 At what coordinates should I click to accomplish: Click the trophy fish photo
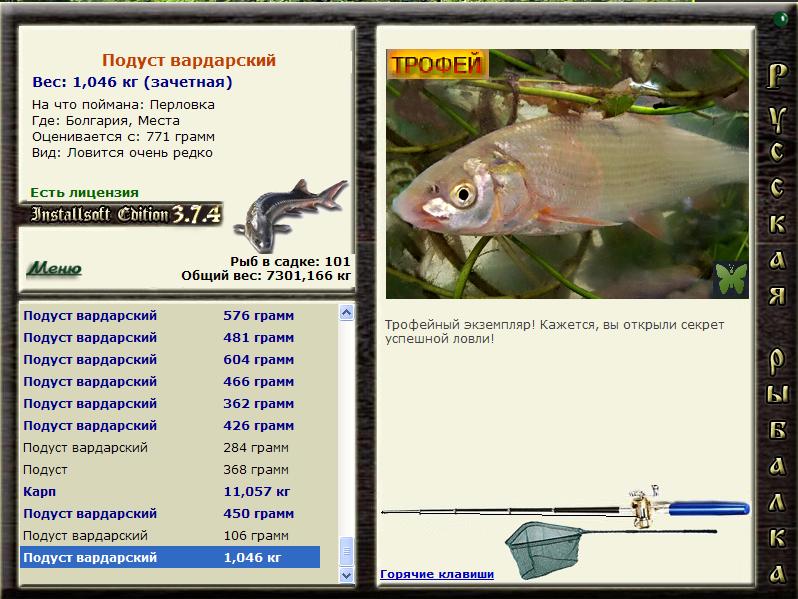tap(567, 174)
